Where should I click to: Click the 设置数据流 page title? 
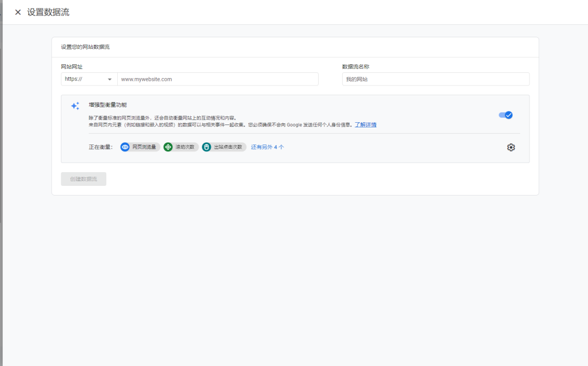[x=48, y=12]
